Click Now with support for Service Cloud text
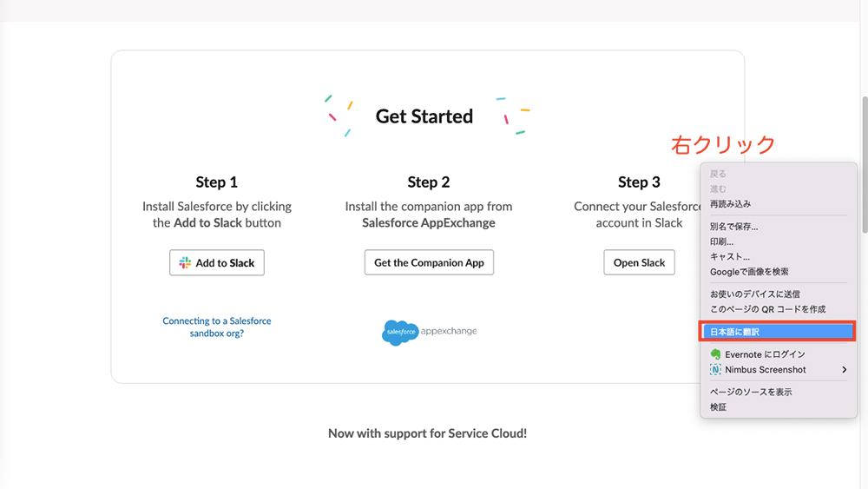Screen dimensions: 868x489 click(427, 433)
